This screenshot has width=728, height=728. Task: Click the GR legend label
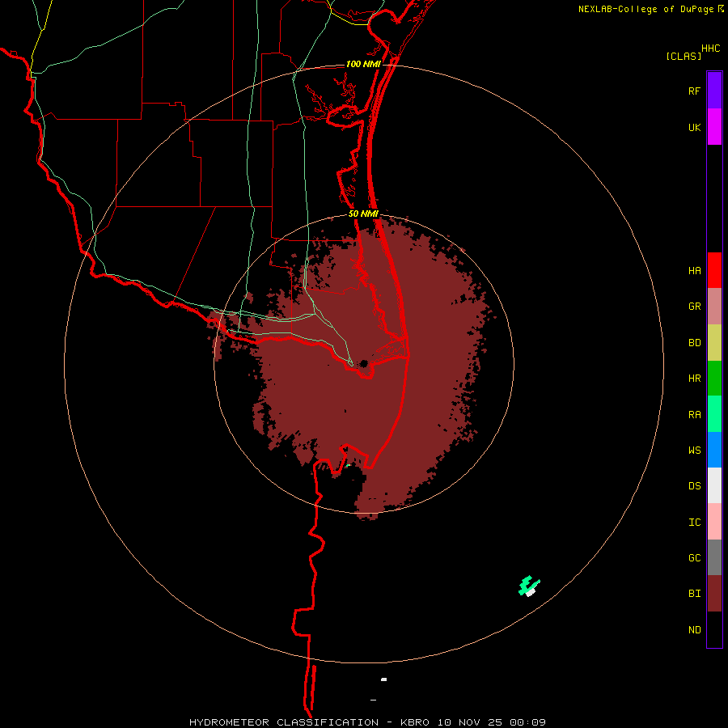coord(694,307)
